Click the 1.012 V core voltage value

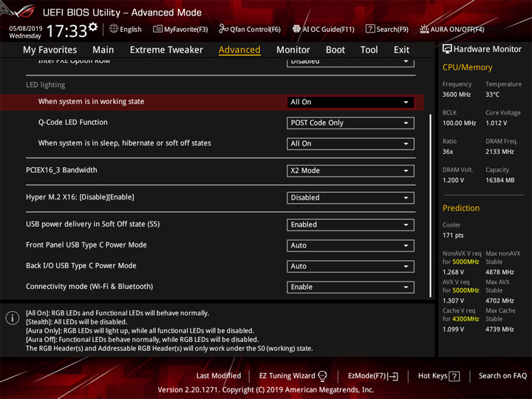496,123
